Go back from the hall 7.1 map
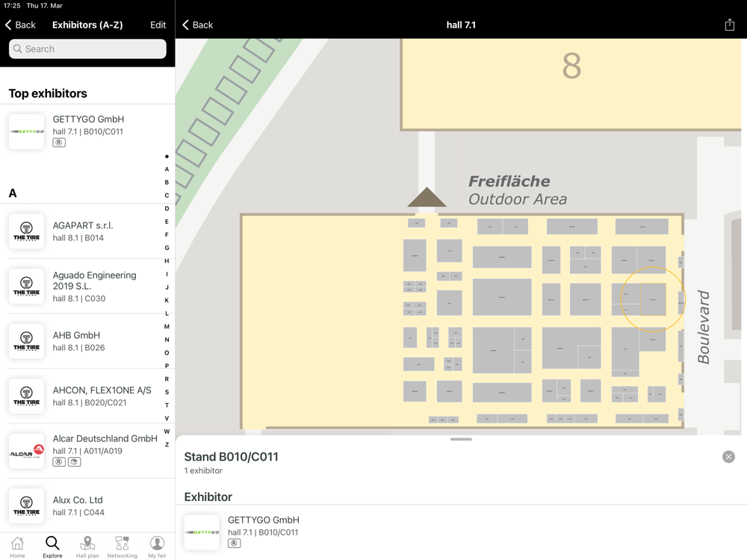The height and width of the screenshot is (560, 747). coord(198,25)
